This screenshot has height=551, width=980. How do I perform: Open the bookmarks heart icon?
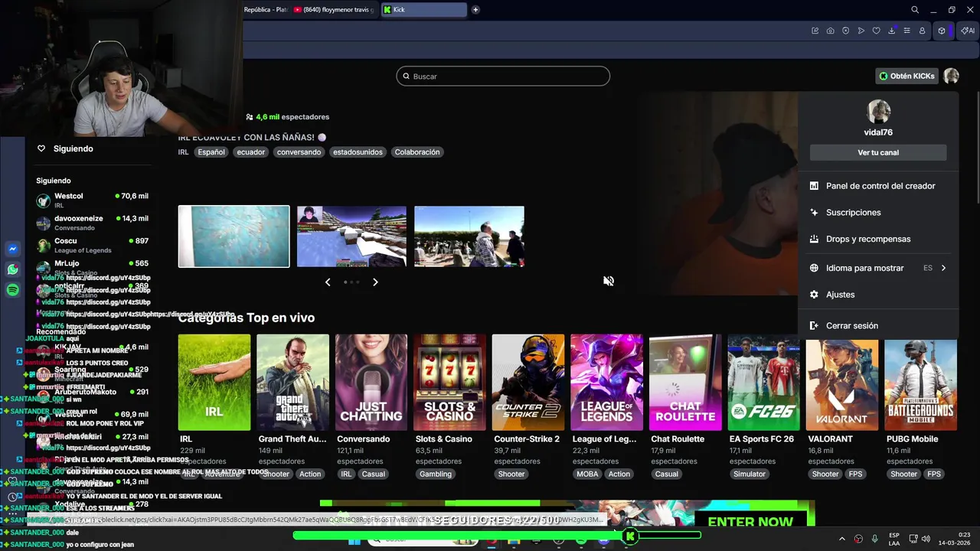click(877, 31)
